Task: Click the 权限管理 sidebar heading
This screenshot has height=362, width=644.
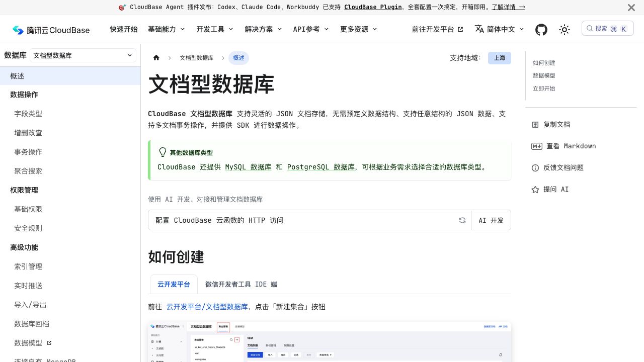Action: click(x=24, y=190)
